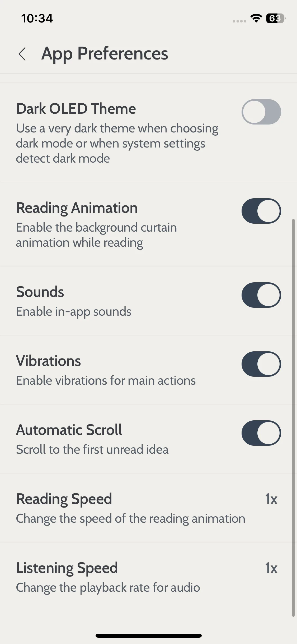The width and height of the screenshot is (297, 644).
Task: Tap the Wi-Fi status icon
Action: (x=256, y=18)
